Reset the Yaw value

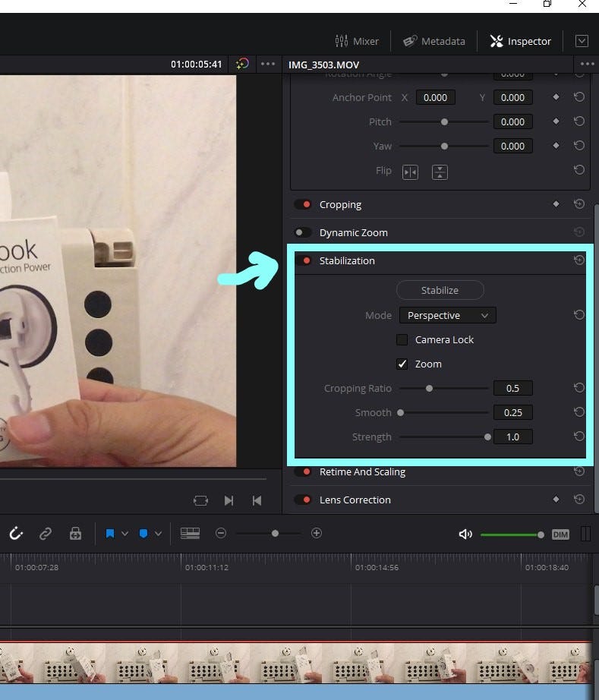coord(579,145)
